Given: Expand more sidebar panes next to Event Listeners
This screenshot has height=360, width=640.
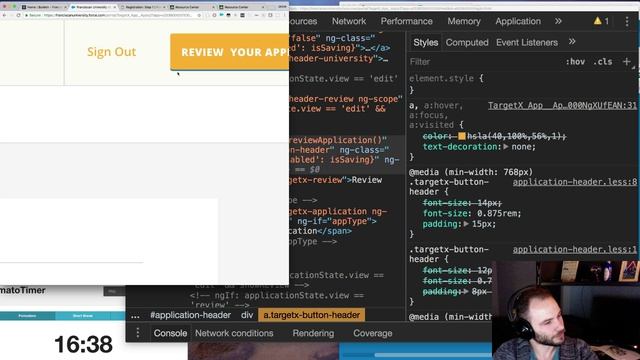Looking at the screenshot, I should (x=572, y=42).
